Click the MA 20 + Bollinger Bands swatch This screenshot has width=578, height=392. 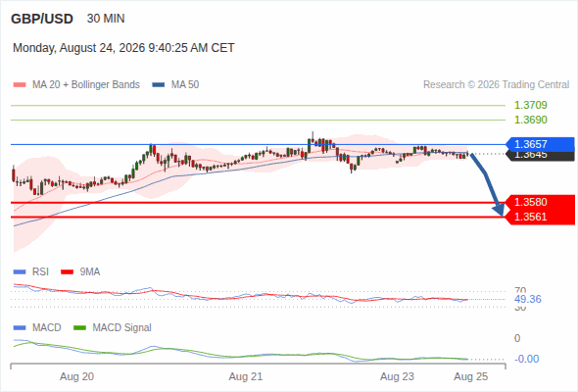[20, 85]
